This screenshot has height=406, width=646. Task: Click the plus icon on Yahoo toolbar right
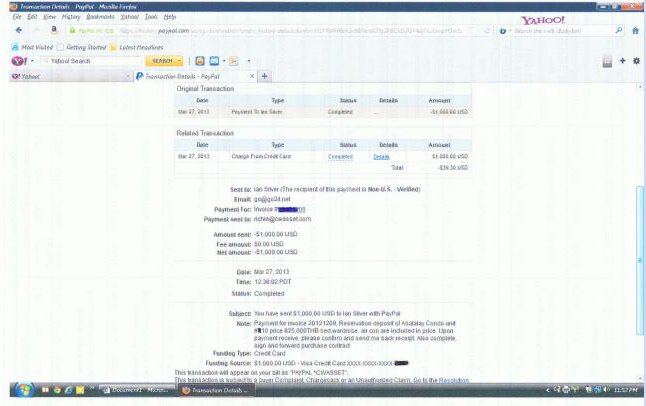point(622,61)
